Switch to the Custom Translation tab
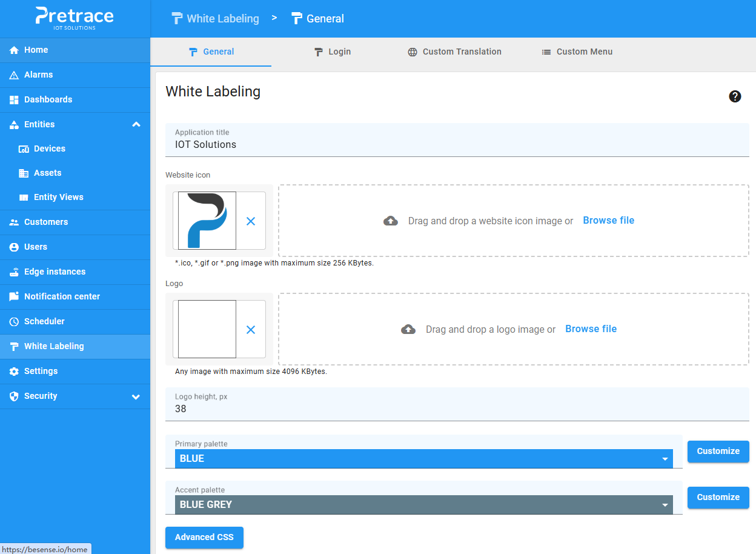This screenshot has height=554, width=756. [x=454, y=52]
